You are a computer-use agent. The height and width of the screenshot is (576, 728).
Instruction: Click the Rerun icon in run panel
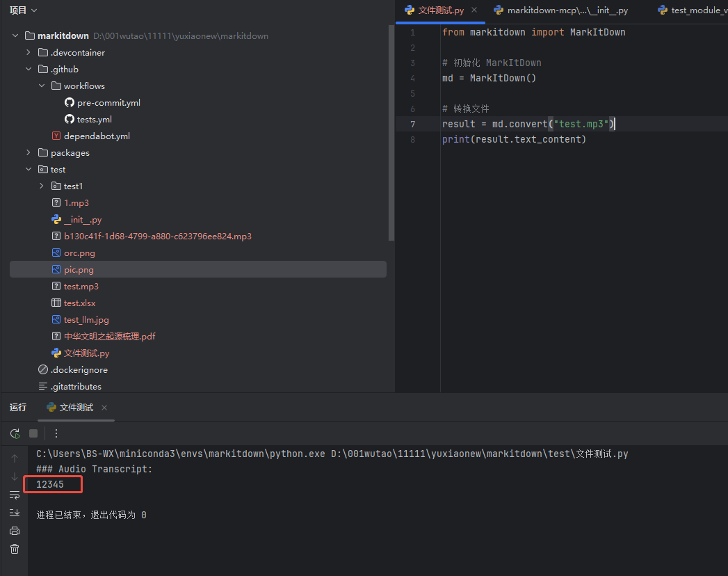(15, 433)
